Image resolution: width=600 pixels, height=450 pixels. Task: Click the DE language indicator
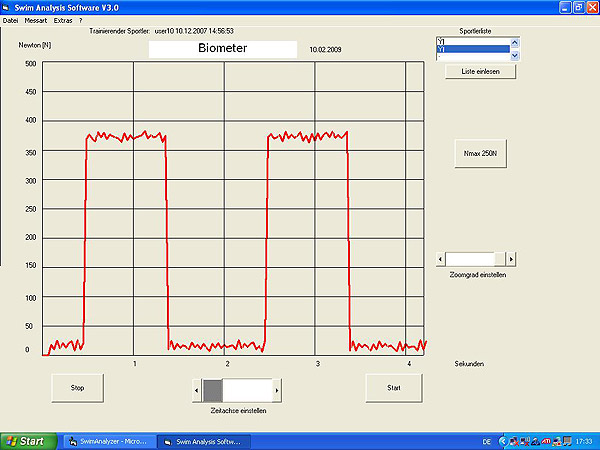(x=486, y=440)
